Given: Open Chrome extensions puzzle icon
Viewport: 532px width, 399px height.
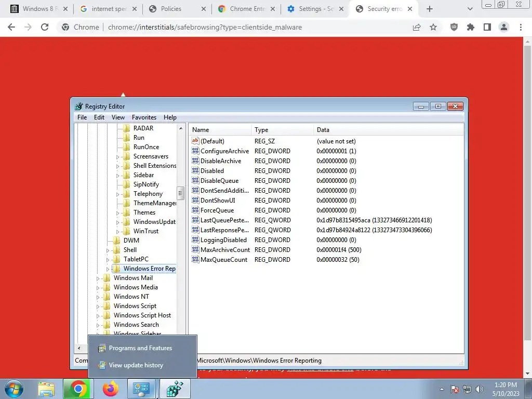Looking at the screenshot, I should [x=471, y=27].
